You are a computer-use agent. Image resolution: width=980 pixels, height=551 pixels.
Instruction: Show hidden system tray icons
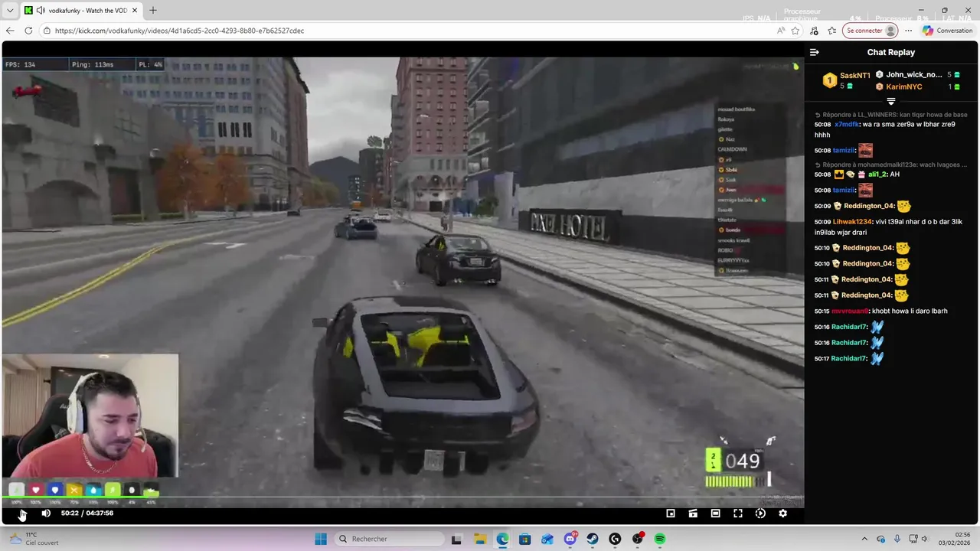[x=865, y=539]
